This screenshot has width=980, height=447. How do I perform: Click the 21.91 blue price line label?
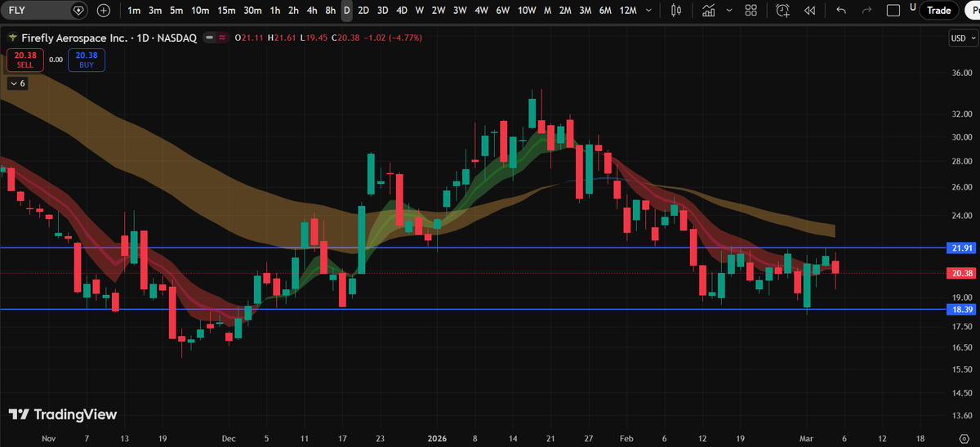pyautogui.click(x=964, y=248)
